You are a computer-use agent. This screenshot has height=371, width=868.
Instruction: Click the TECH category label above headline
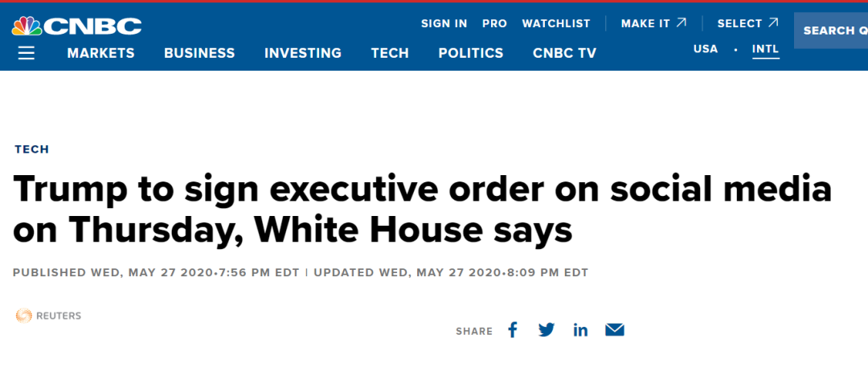point(32,149)
